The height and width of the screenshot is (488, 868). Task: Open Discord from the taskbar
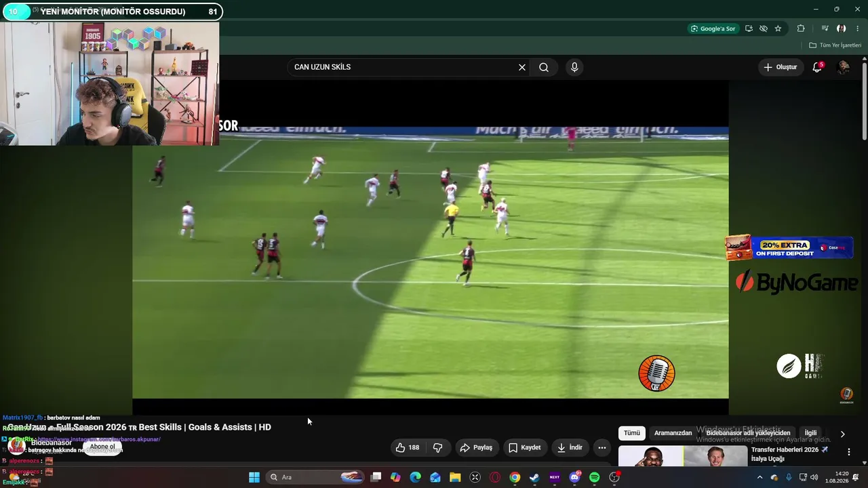[575, 477]
